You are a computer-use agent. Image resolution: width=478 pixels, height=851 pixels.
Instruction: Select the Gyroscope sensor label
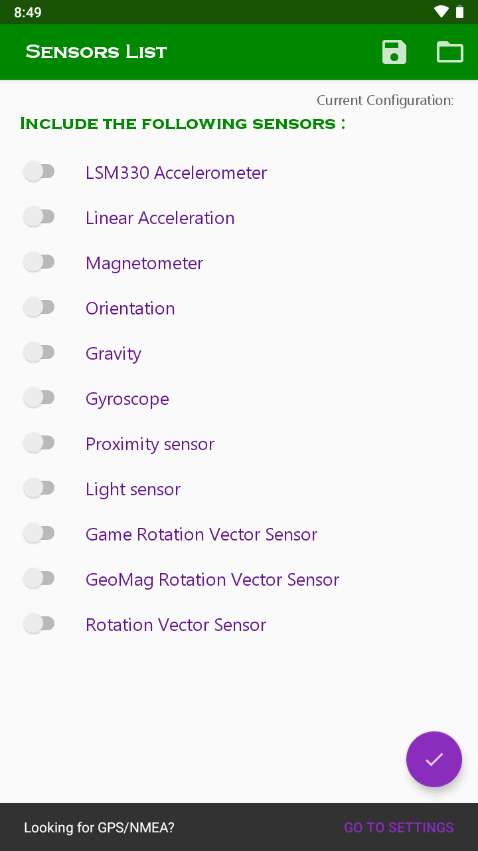(128, 399)
